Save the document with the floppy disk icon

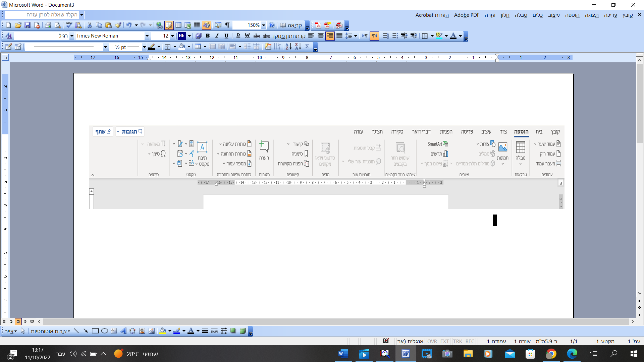click(x=28, y=25)
